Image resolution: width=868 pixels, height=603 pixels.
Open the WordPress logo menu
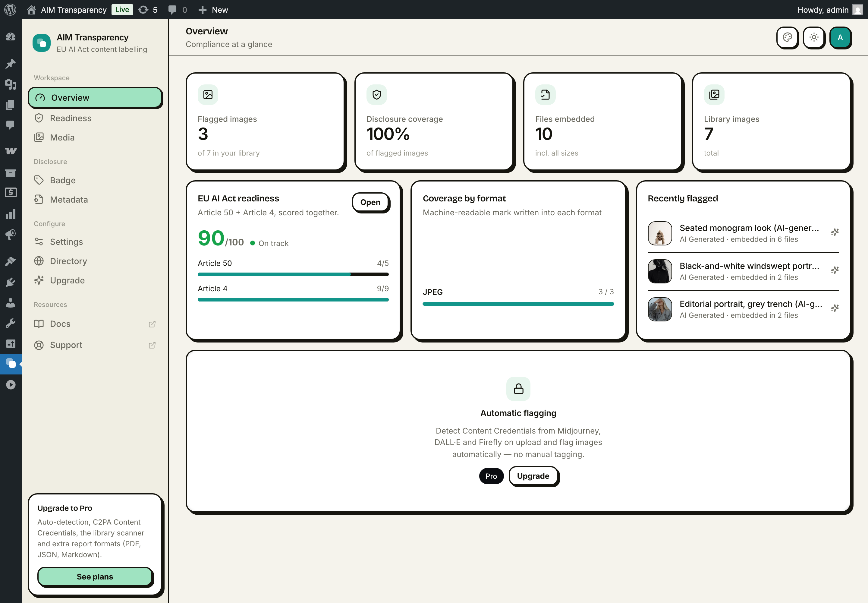coord(10,10)
